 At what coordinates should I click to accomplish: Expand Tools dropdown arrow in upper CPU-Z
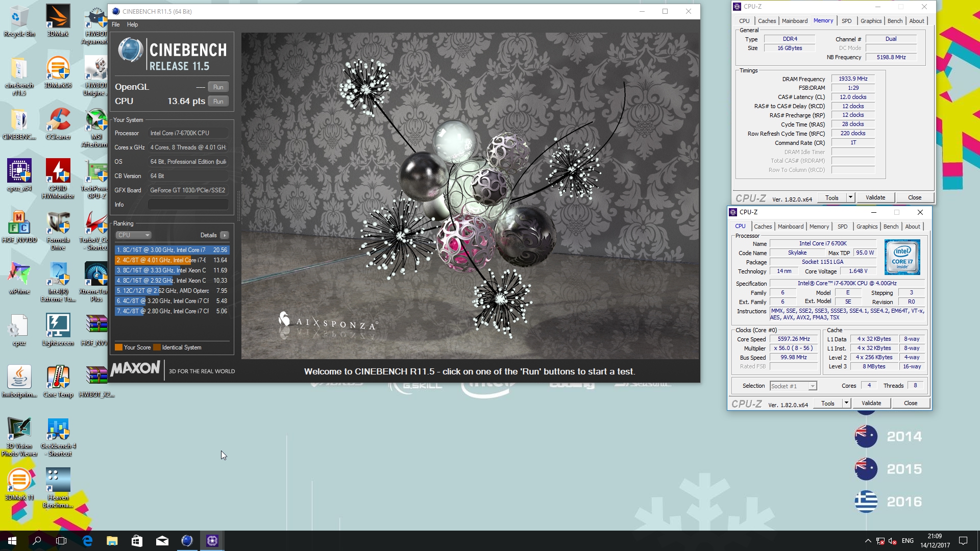tap(850, 198)
